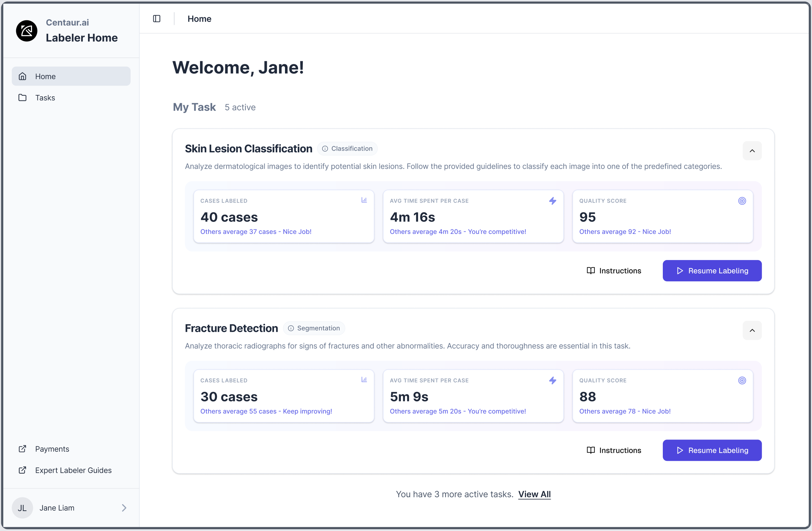Resume Labeling for Skin Lesion Classification
Screen dimensions: 812x531
[x=712, y=271]
